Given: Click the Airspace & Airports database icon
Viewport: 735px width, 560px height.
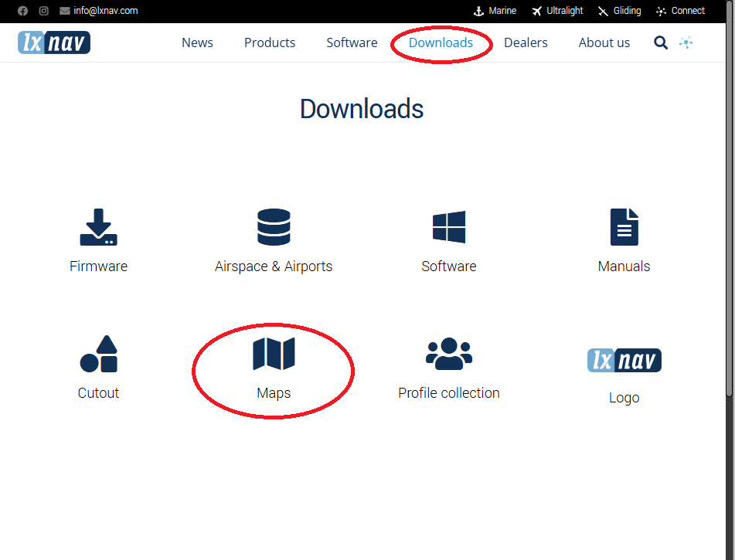Looking at the screenshot, I should pos(274,227).
